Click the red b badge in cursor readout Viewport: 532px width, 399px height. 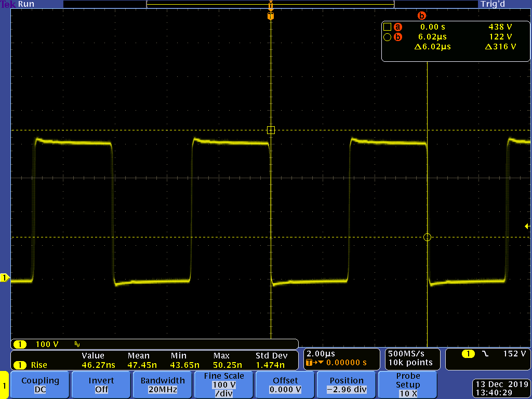[x=397, y=37]
